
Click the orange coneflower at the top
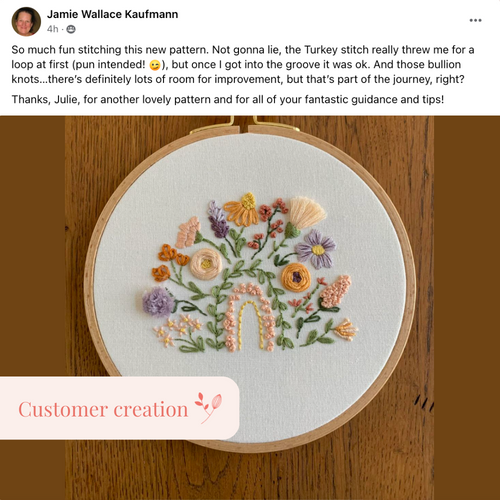(x=243, y=210)
